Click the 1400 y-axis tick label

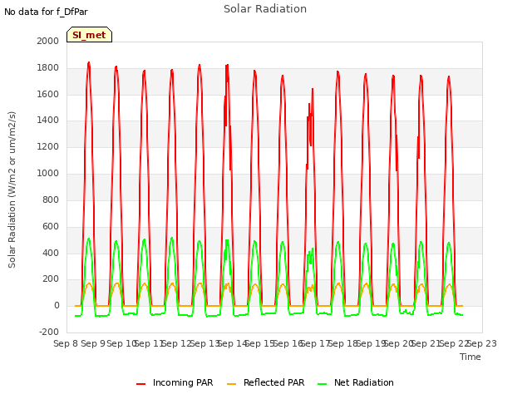pos(48,121)
